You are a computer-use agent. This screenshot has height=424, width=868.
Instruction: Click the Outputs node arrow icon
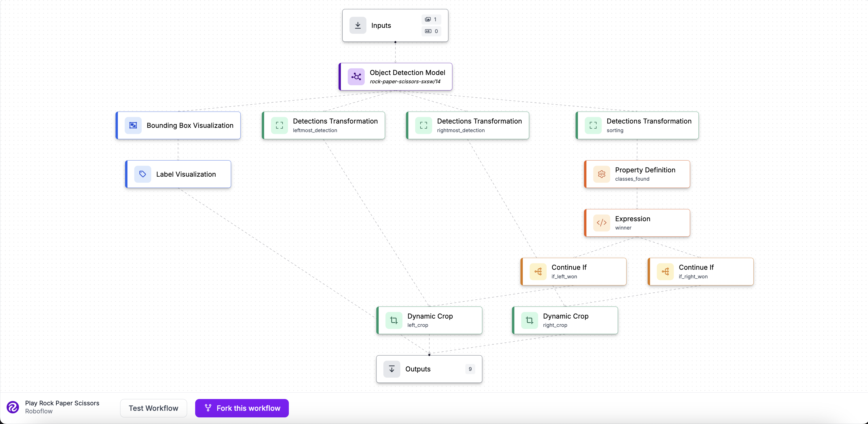click(391, 369)
